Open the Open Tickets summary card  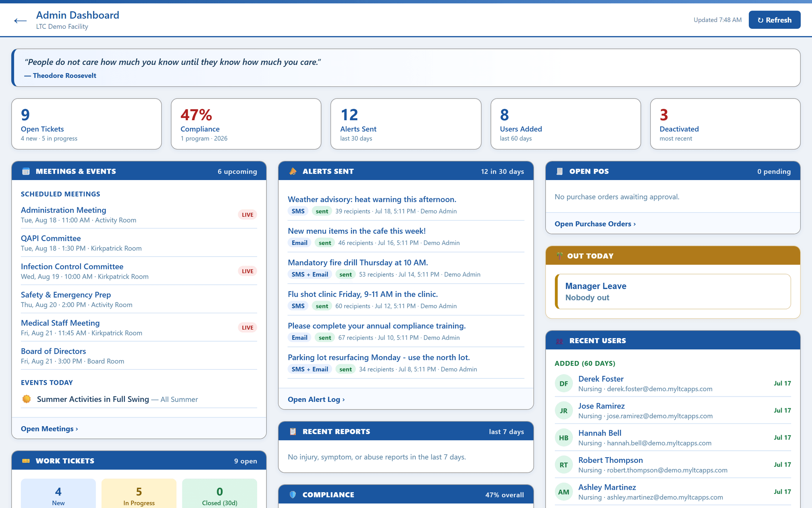pos(86,124)
